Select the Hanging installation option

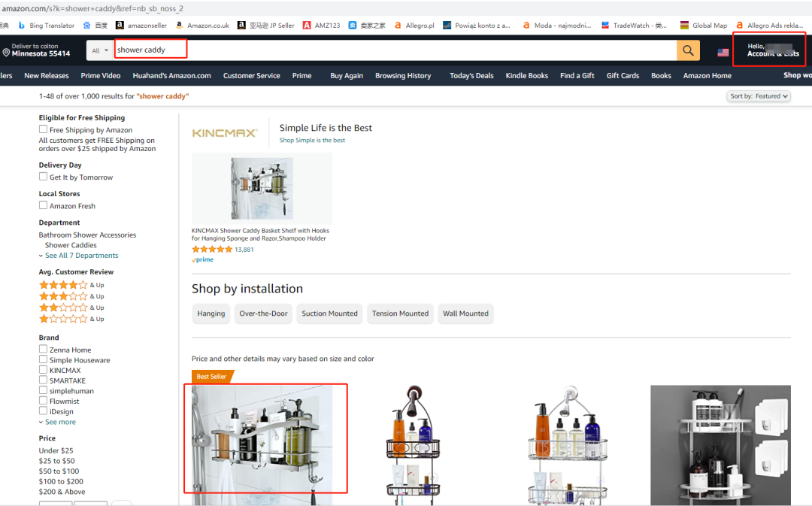211,314
